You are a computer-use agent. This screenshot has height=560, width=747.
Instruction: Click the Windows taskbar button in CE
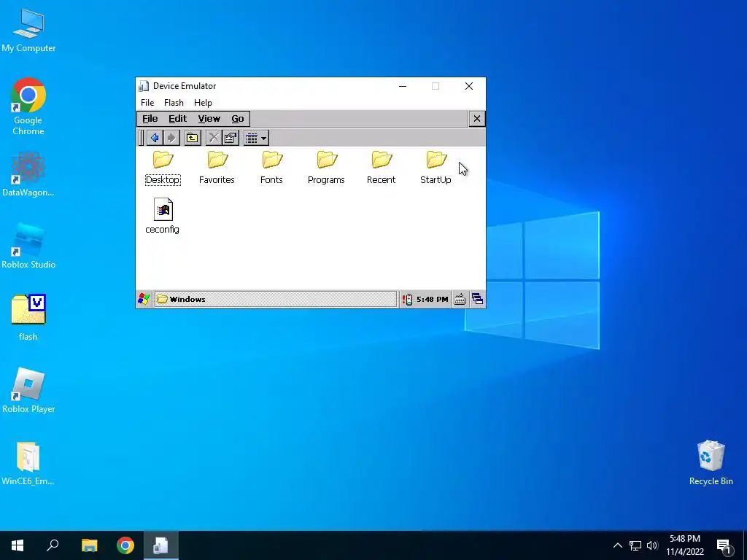[275, 299]
